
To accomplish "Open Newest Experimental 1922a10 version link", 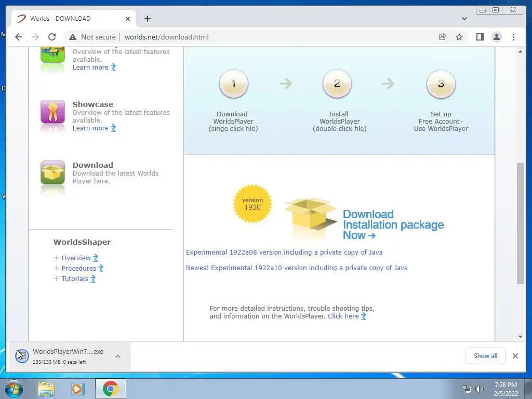I will (297, 268).
